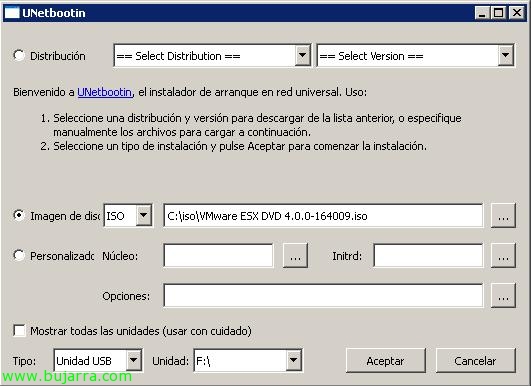Viewport: 531px width, 386px height.
Task: Browse for Núcleo kernel file
Action: point(295,256)
